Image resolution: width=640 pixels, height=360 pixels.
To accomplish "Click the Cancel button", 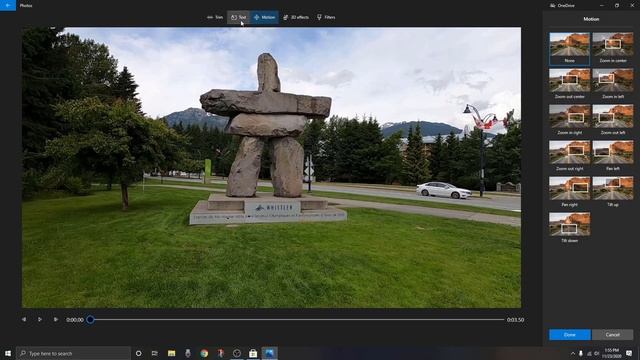I will [612, 335].
